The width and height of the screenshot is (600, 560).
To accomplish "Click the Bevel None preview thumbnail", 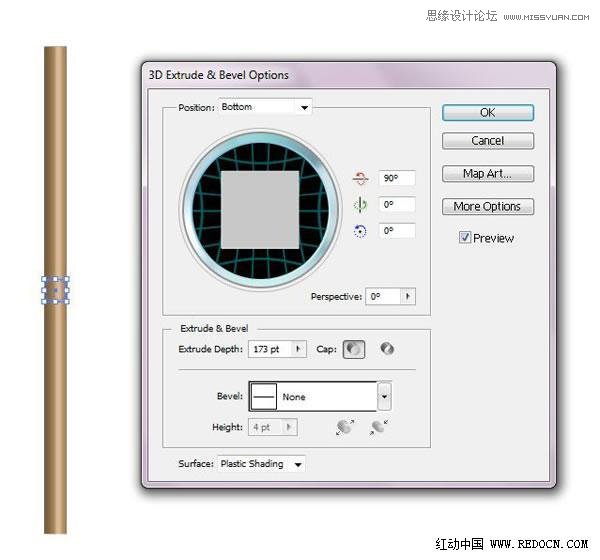I will tap(264, 397).
